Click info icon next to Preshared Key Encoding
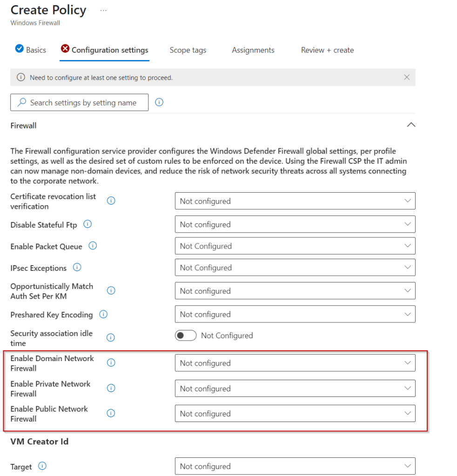Image resolution: width=457 pixels, height=476 pixels. tap(103, 315)
